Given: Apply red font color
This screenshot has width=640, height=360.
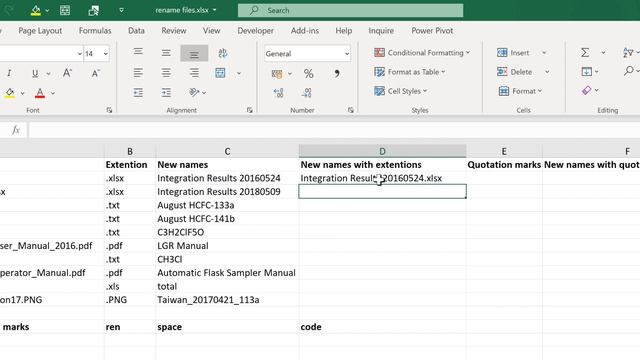Looking at the screenshot, I should 40,93.
